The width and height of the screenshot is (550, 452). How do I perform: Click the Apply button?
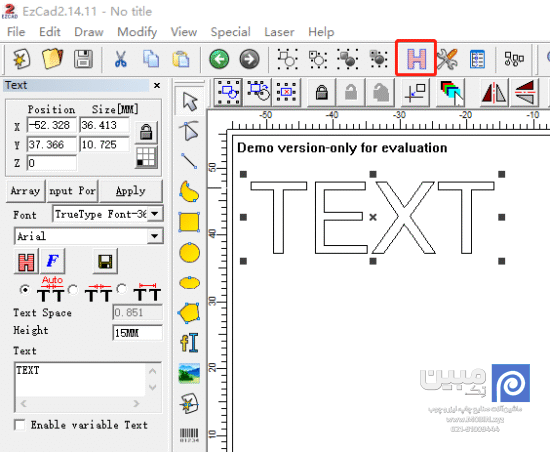(131, 191)
